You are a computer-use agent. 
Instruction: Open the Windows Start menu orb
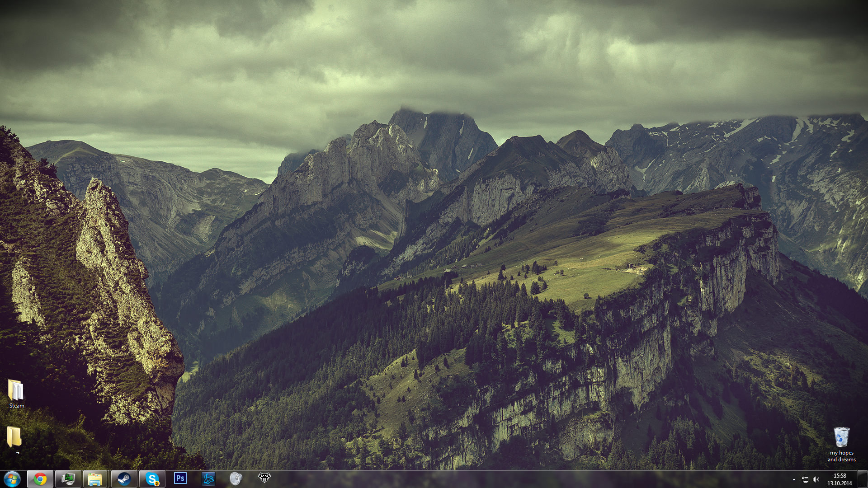coord(12,479)
